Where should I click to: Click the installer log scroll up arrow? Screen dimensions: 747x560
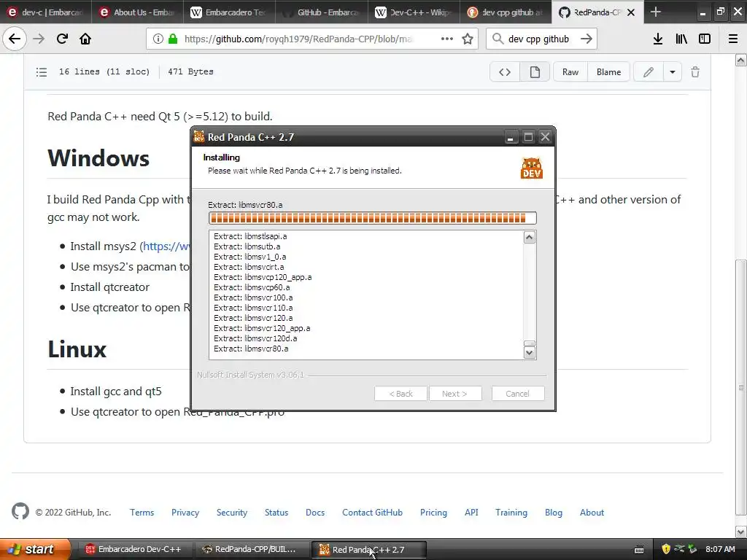530,237
